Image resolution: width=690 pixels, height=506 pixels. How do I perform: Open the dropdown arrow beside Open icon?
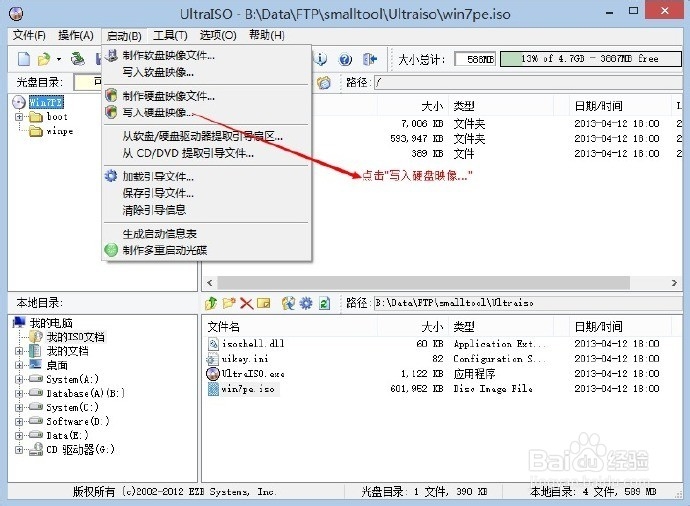(x=59, y=59)
